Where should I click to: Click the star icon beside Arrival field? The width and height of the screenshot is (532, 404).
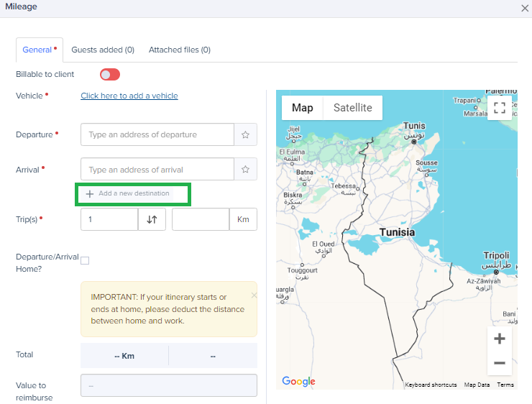pos(245,170)
